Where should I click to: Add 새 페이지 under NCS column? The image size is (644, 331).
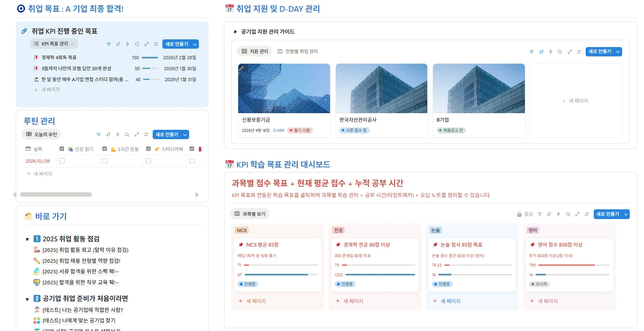tap(277, 301)
